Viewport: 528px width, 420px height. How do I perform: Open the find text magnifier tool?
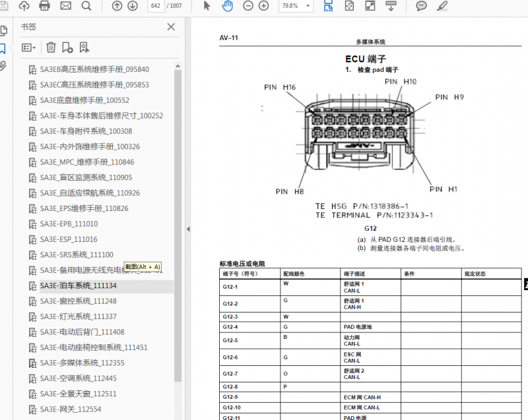86,5
